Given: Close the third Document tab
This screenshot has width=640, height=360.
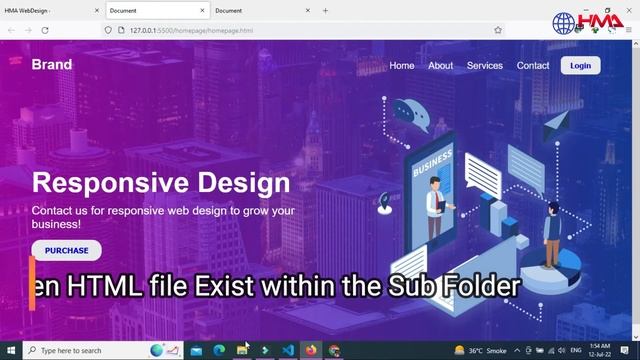Looking at the screenshot, I should [x=308, y=11].
